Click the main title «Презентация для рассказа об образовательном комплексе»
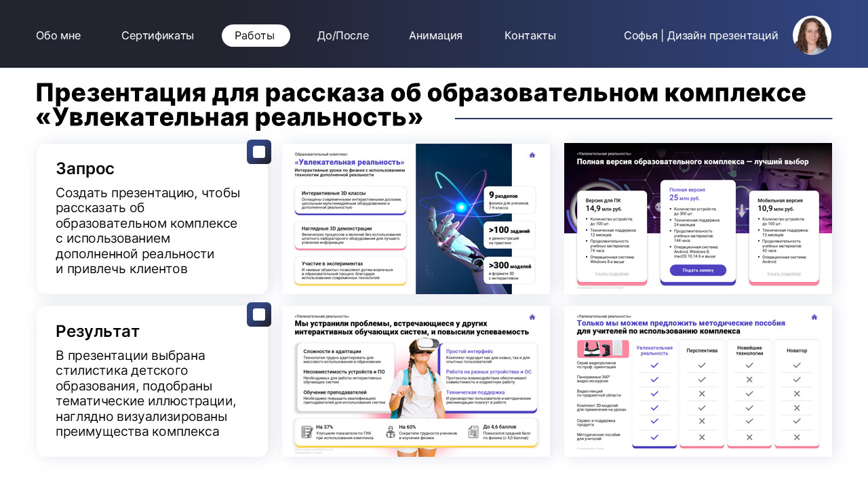Screen dimensions: 868x488 pyautogui.click(x=420, y=92)
